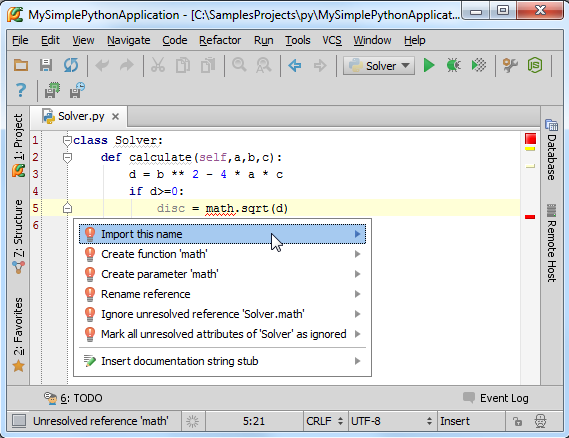
Task: Toggle the Favorites tool window
Action: 18,335
